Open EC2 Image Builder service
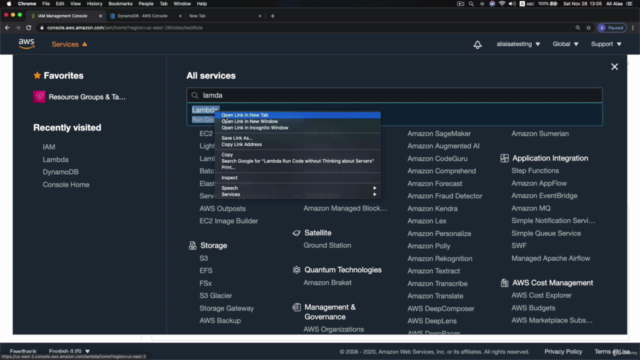This screenshot has width=640, height=360. coord(229,221)
